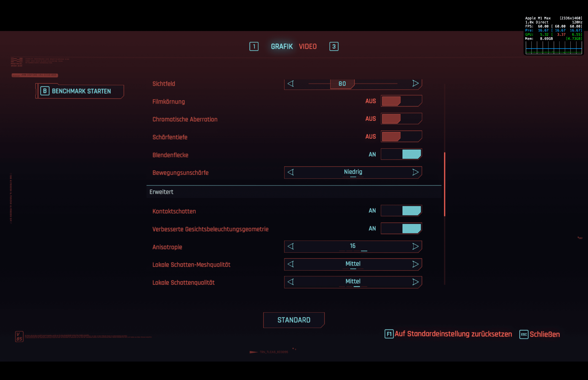This screenshot has height=380, width=588.
Task: Click the Anisotropie label
Action: coord(167,247)
